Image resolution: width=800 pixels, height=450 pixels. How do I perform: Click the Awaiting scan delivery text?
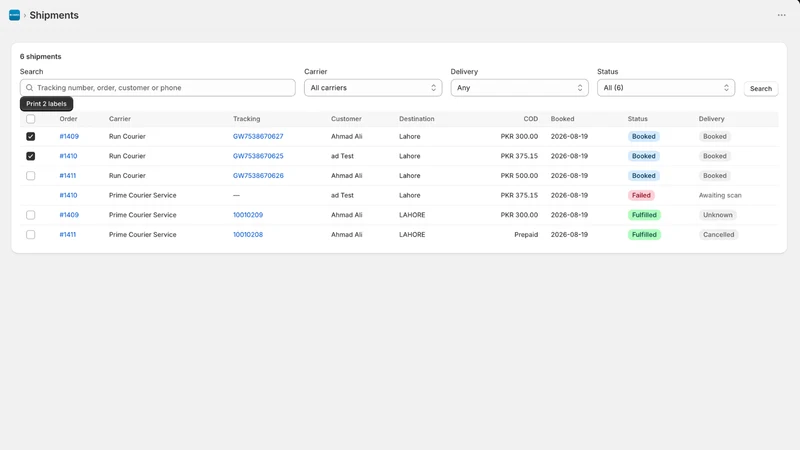pyautogui.click(x=720, y=195)
